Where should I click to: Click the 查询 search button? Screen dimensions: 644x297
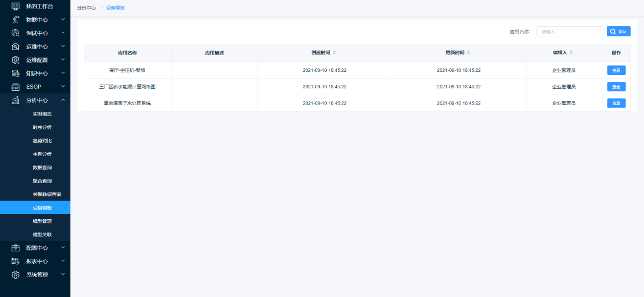click(618, 32)
